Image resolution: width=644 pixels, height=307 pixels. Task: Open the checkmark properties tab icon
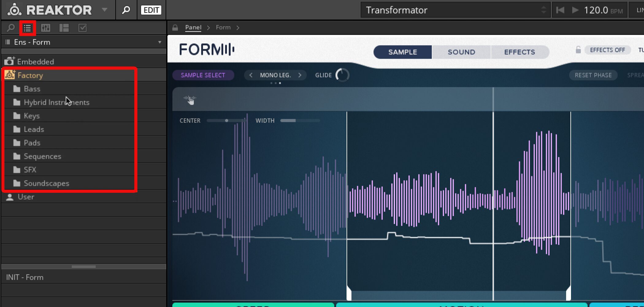tap(82, 28)
